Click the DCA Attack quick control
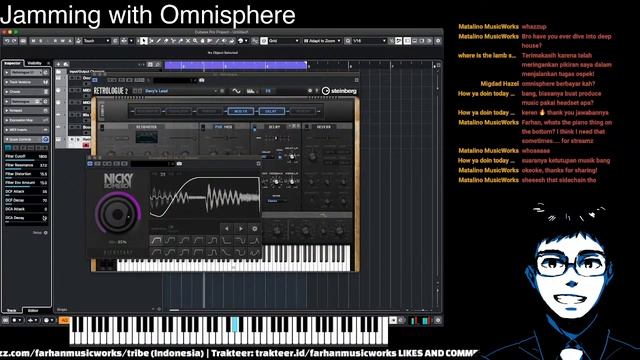This screenshot has width=640, height=360. coord(26,209)
